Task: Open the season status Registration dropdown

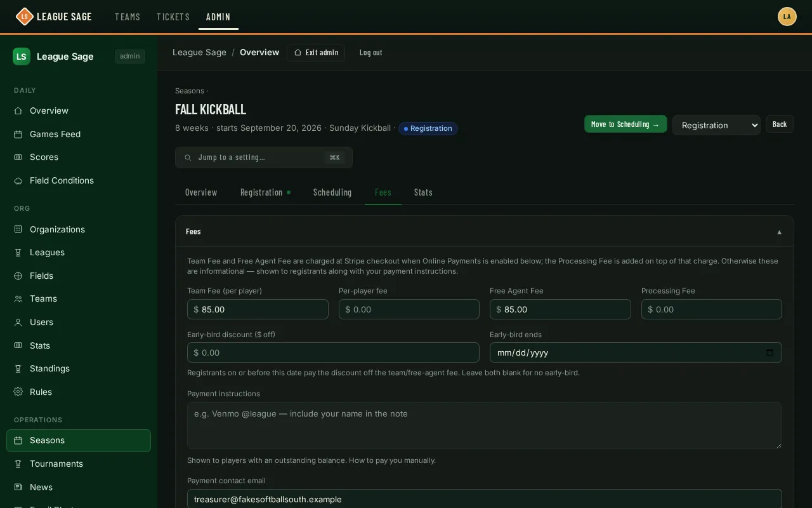Action: click(x=716, y=125)
